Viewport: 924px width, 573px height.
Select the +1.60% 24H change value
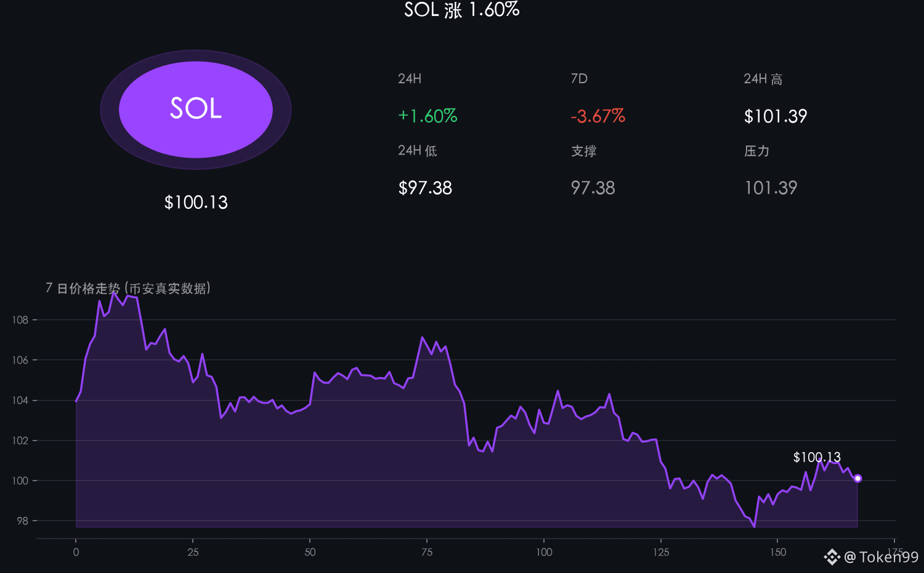coord(428,116)
